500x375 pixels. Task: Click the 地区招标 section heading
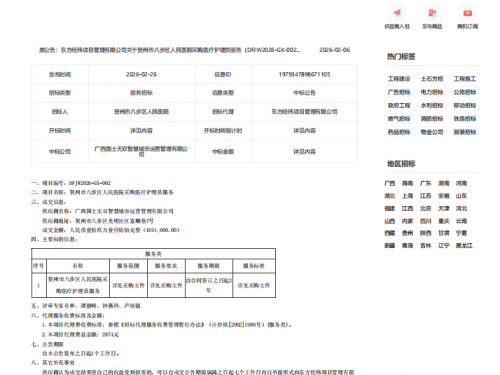[x=401, y=164]
